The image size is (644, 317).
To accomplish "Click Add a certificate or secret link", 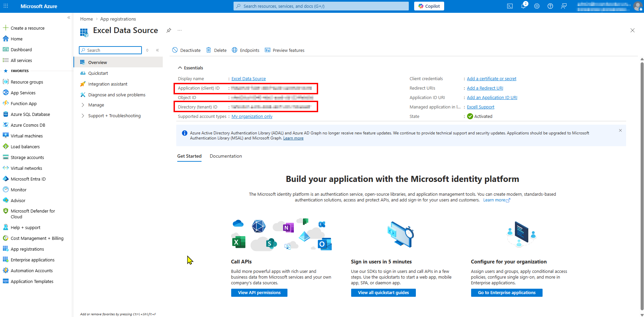I will click(491, 78).
